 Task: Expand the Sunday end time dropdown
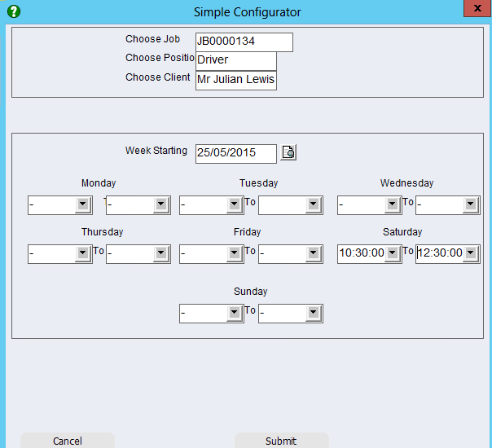click(314, 313)
